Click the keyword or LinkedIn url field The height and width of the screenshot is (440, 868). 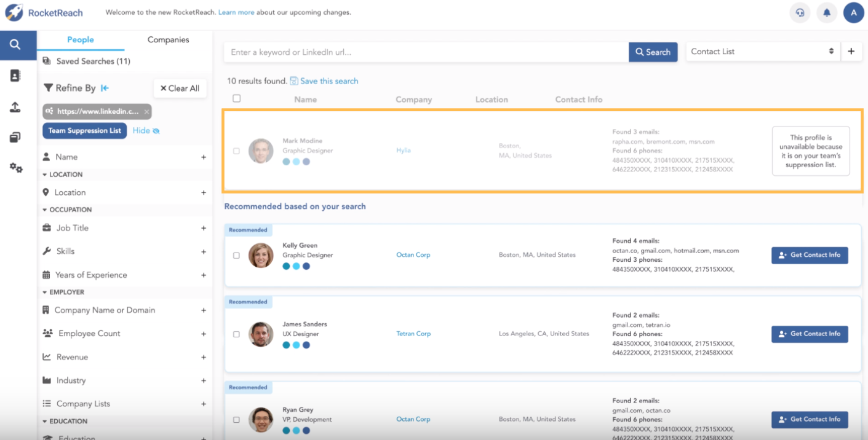(426, 52)
